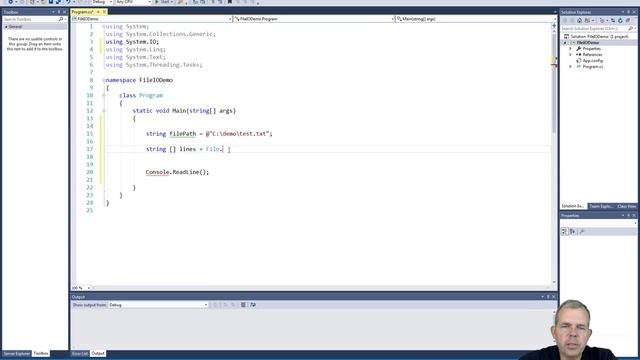Click Auto Hide pin on Properties panel

click(629, 215)
